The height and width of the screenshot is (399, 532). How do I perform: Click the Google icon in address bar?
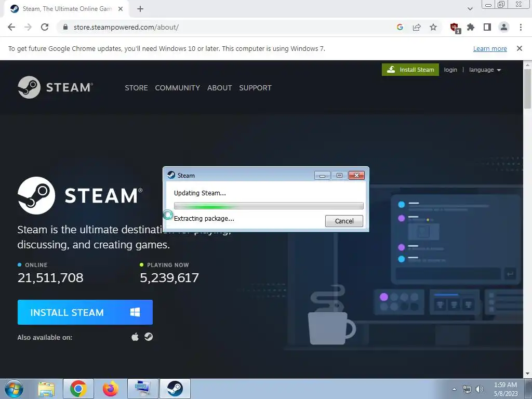400,27
